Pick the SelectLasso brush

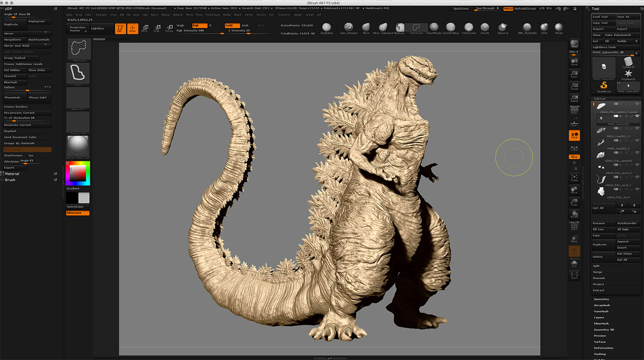[x=416, y=28]
